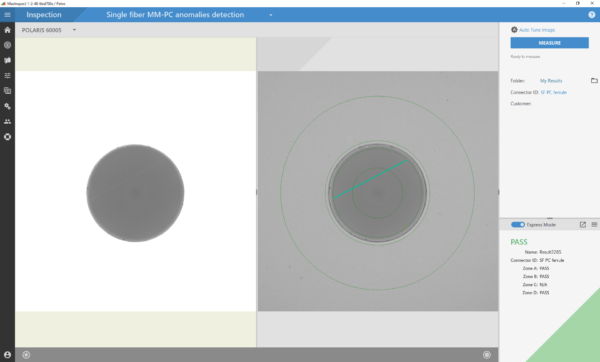600x362 pixels.
Task: Click the Auto Tune Image link
Action: [537, 30]
